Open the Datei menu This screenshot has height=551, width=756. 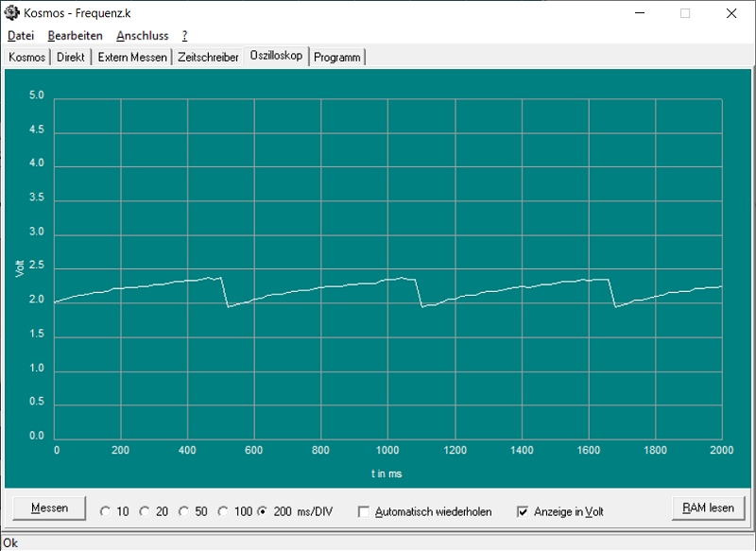click(21, 36)
